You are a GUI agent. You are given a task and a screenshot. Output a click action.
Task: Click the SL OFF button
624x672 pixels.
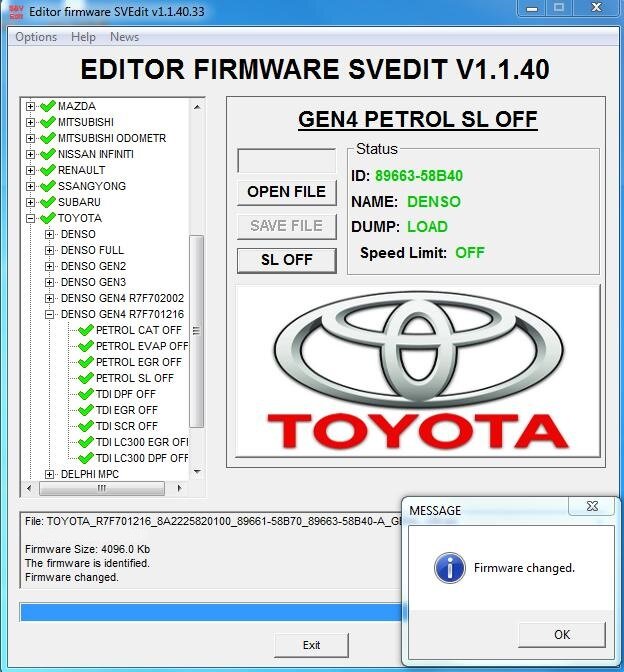click(x=287, y=260)
